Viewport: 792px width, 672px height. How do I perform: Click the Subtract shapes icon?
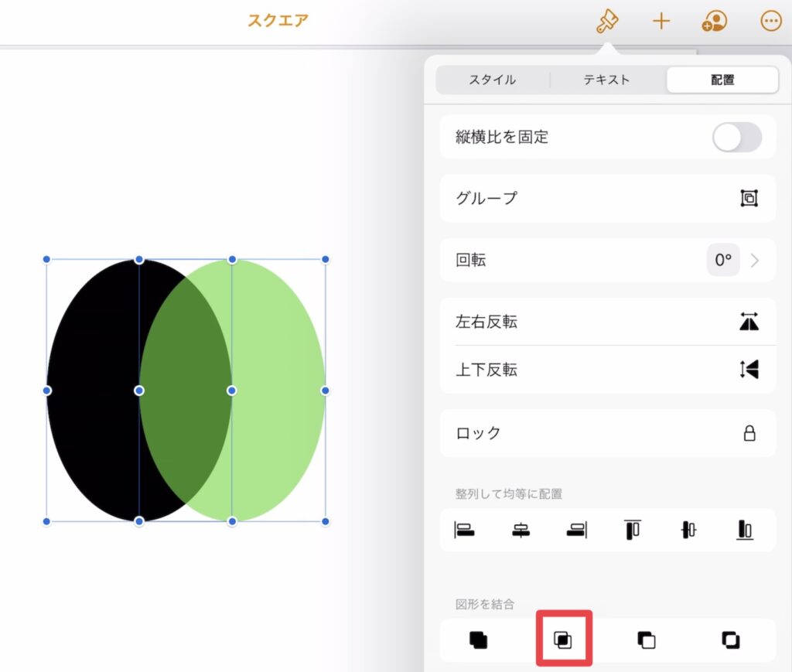pos(647,640)
